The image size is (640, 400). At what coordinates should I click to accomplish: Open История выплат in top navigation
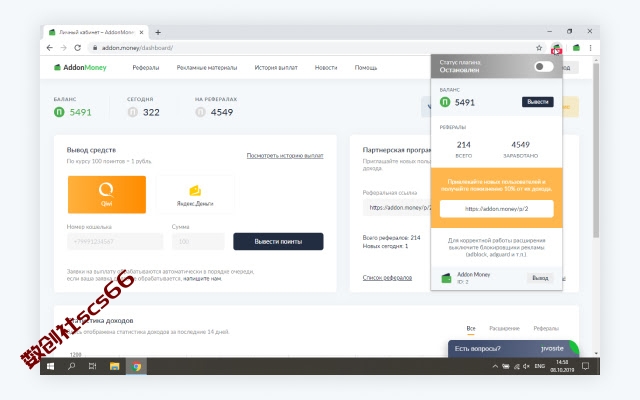point(276,68)
